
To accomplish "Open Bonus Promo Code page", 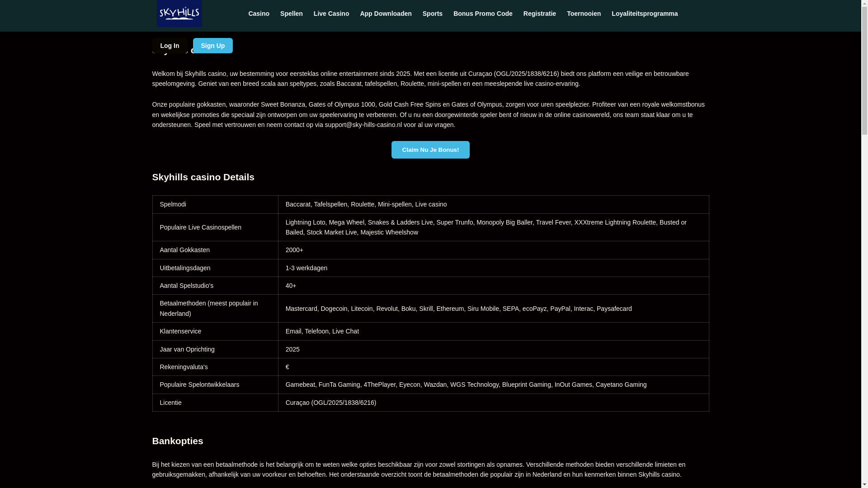I will click(483, 14).
